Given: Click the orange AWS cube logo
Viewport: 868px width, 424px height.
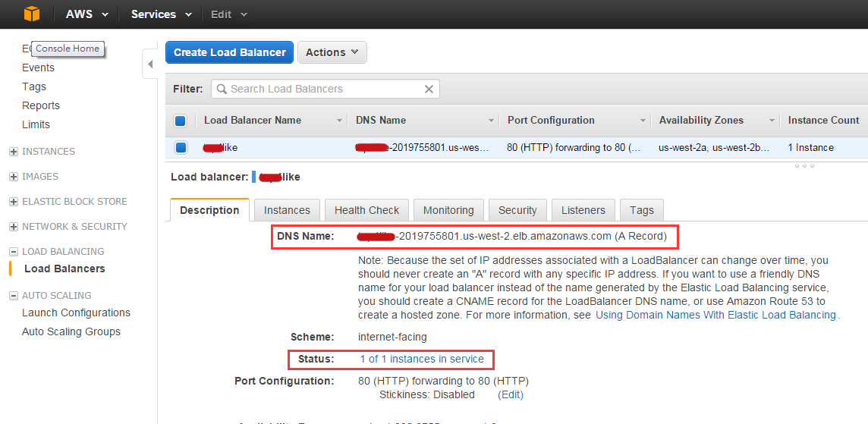Looking at the screenshot, I should coord(32,14).
